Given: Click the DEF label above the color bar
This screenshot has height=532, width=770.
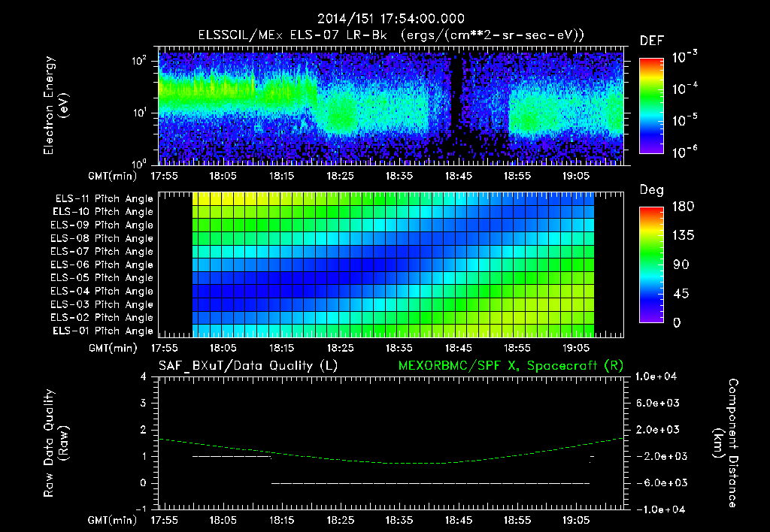Looking at the screenshot, I should (x=652, y=41).
